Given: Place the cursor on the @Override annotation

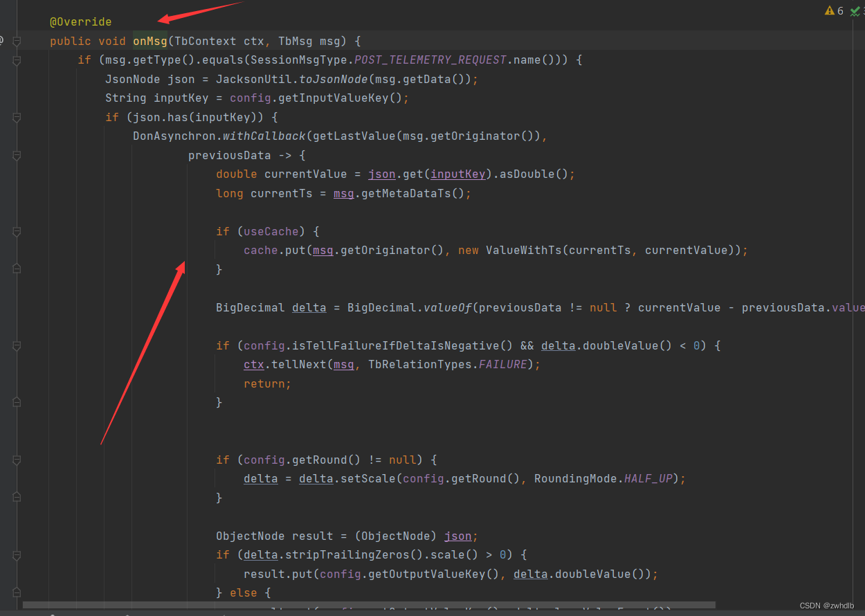Looking at the screenshot, I should click(x=80, y=22).
